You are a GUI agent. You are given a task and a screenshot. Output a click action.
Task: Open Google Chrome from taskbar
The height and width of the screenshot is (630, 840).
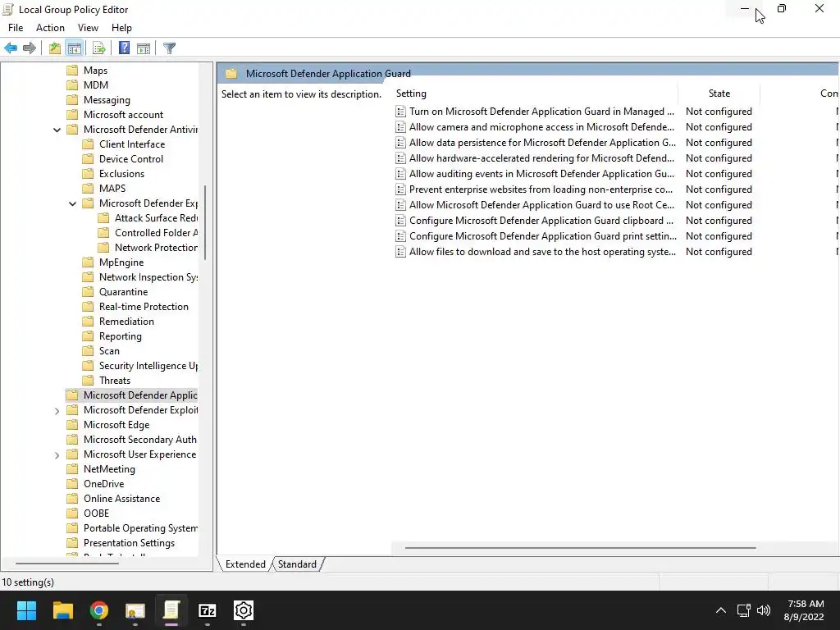99,610
